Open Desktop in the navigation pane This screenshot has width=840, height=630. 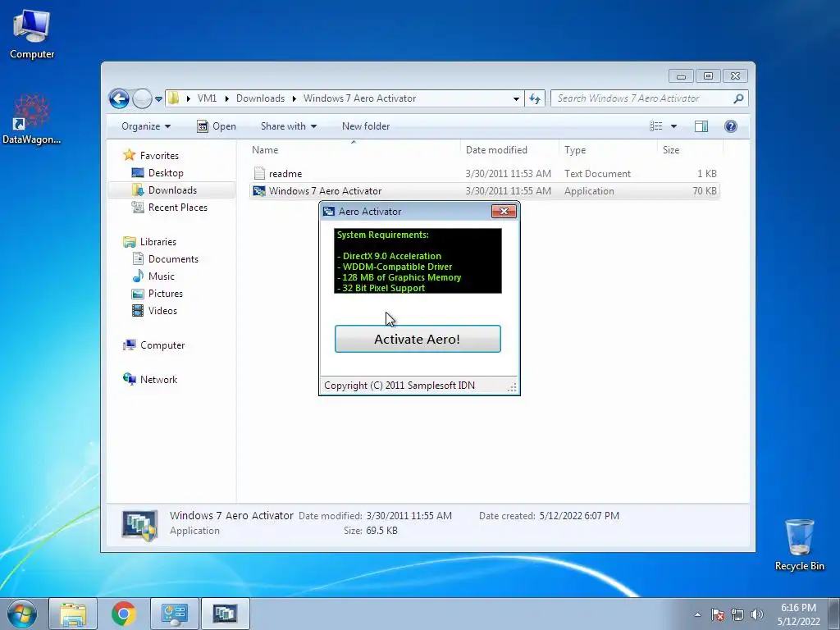(166, 173)
